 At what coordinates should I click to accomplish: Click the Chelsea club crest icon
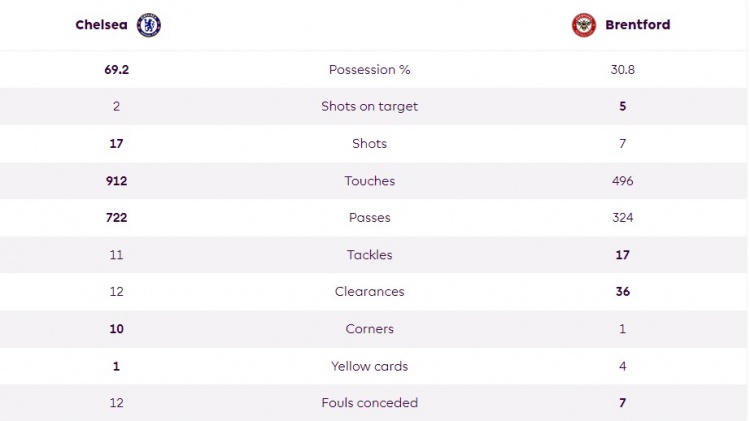(x=149, y=25)
